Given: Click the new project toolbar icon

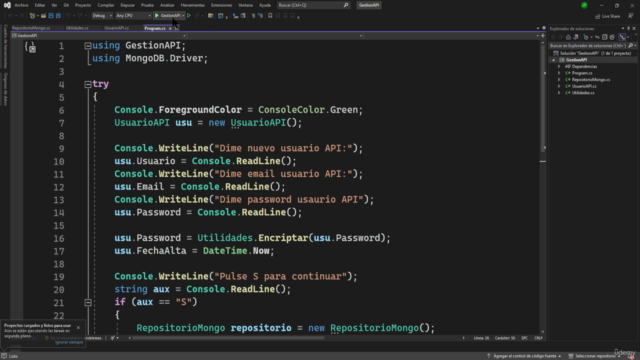Looking at the screenshot, I should 32,16.
